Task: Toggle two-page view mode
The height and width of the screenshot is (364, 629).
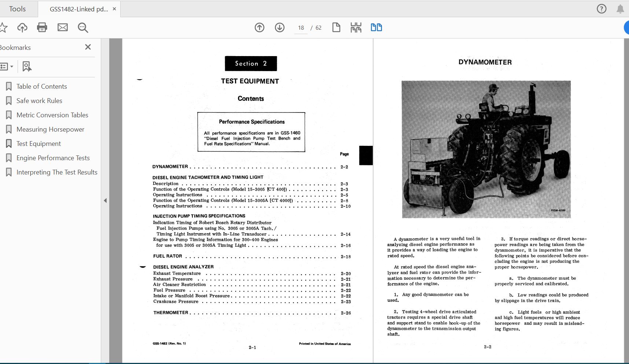Action: [x=376, y=27]
